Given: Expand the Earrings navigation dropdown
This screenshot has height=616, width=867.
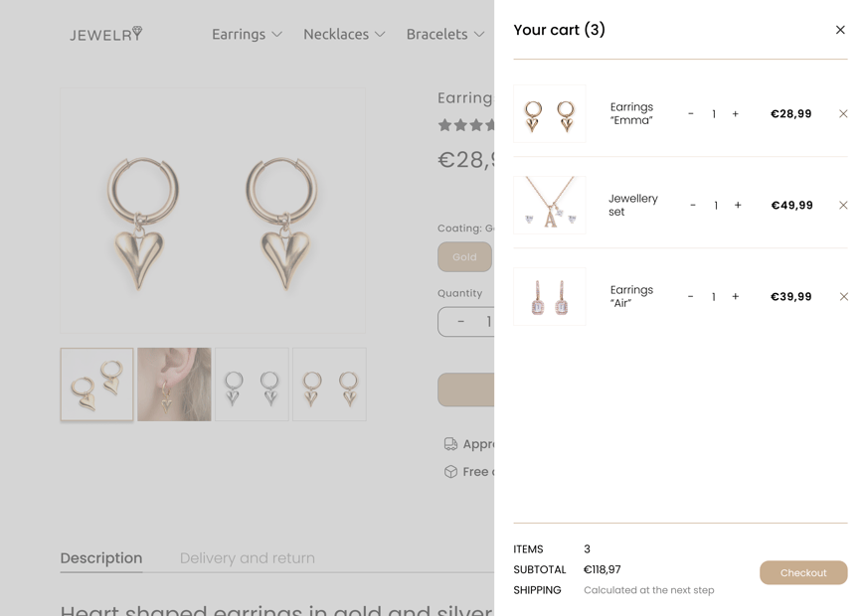Looking at the screenshot, I should click(x=247, y=35).
